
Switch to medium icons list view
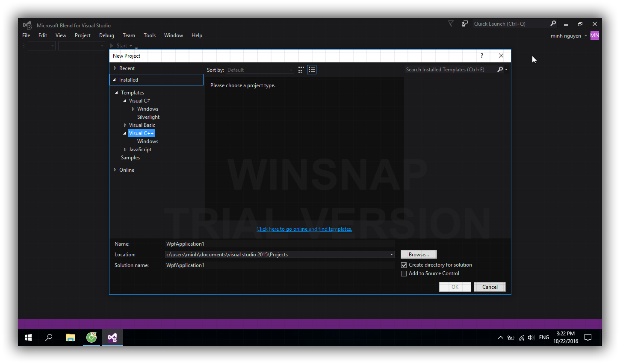click(312, 70)
